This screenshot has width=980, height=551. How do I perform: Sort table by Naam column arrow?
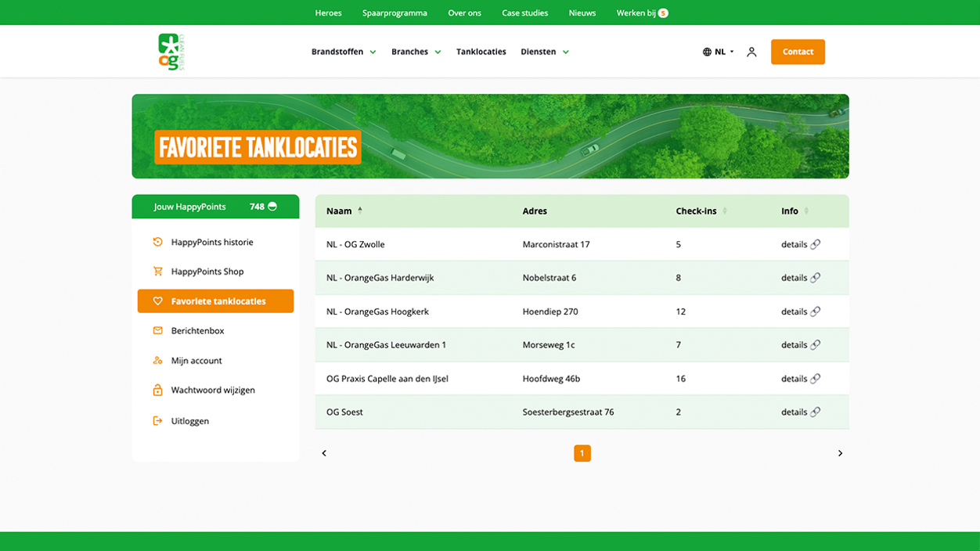pos(360,211)
